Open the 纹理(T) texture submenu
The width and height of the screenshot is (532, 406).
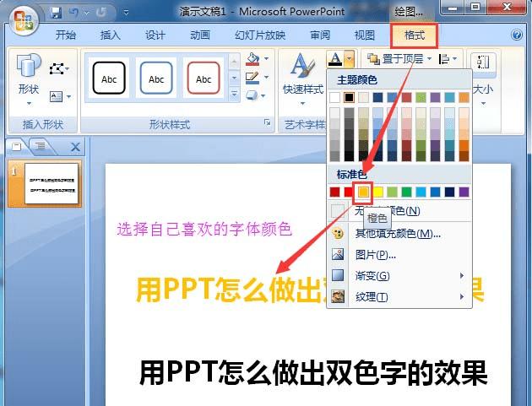click(x=400, y=297)
